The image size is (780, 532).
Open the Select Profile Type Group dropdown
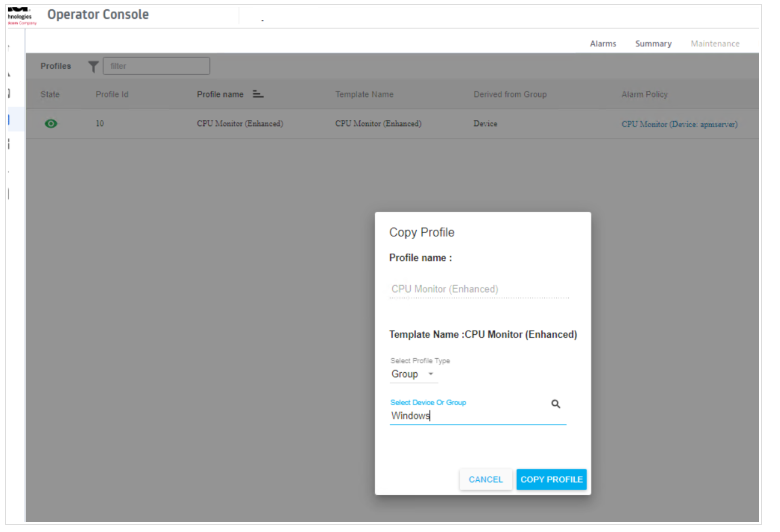point(405,374)
